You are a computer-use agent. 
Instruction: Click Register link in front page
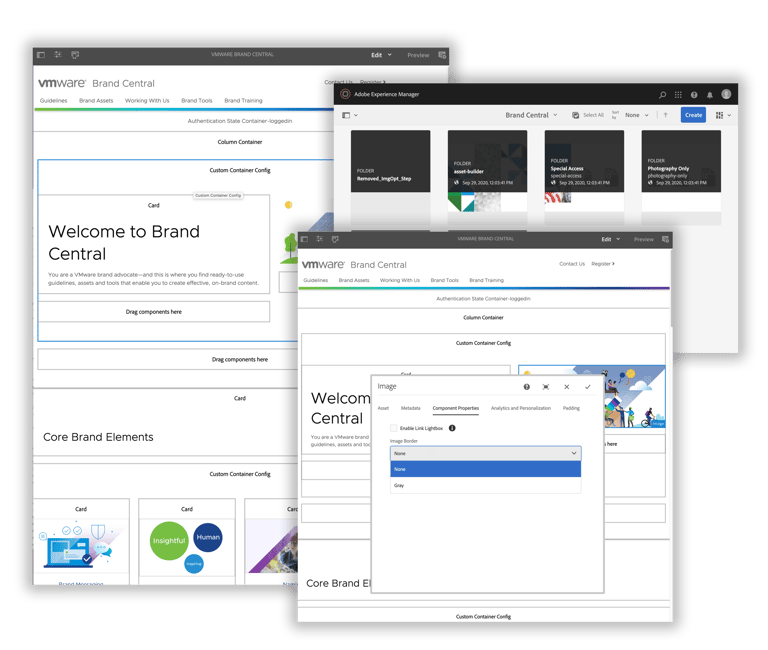(x=602, y=264)
